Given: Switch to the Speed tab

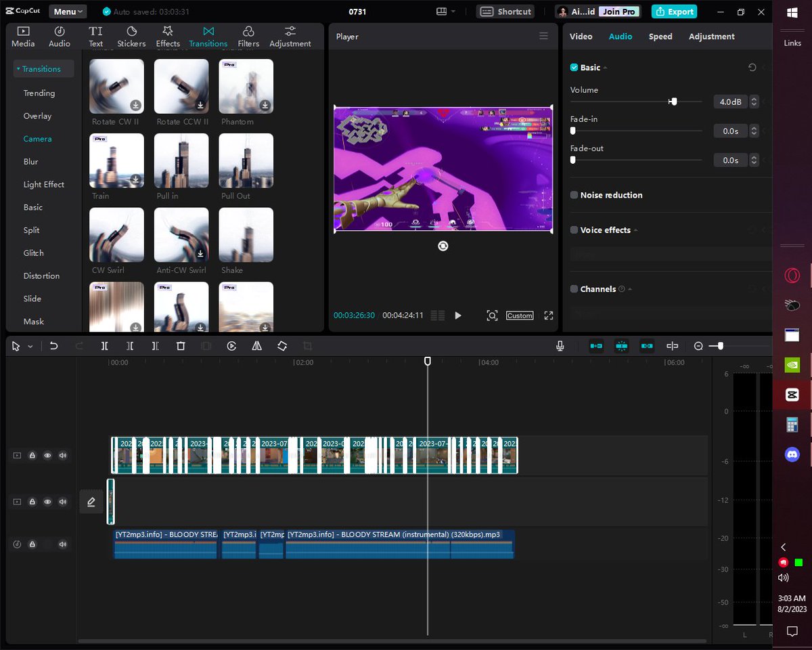Looking at the screenshot, I should click(x=660, y=37).
